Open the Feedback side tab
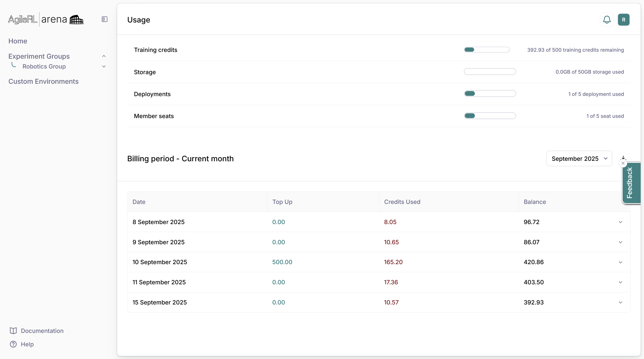 [631, 183]
